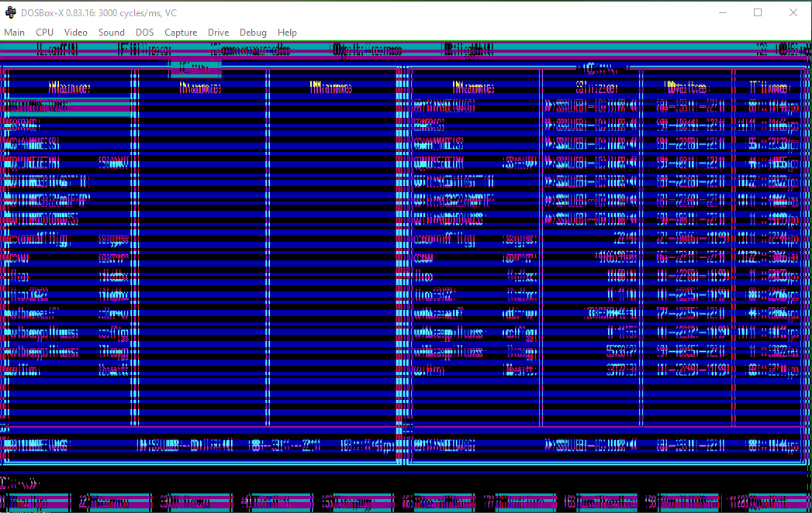
Task: Click the DOSBox-X application icon in title bar
Action: point(10,12)
